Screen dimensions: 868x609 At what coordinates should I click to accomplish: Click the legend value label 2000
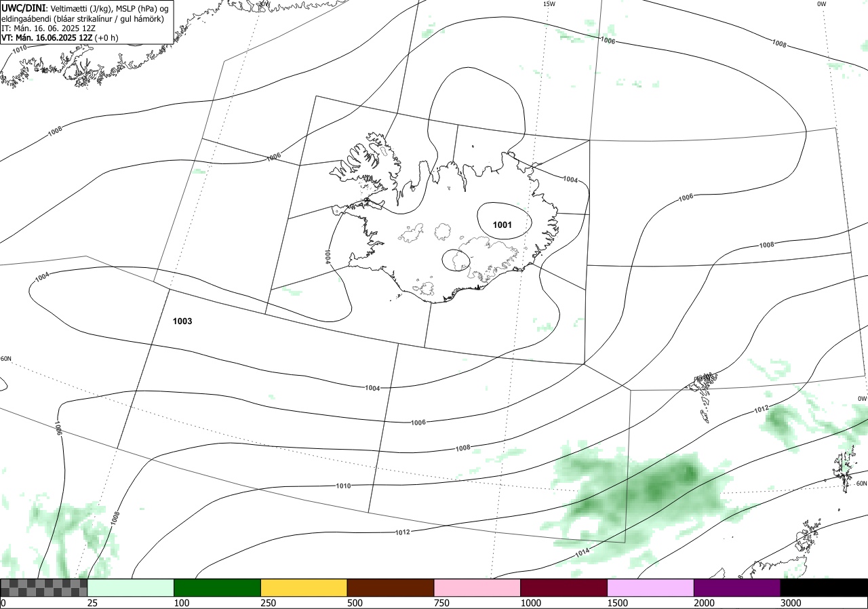coord(705,603)
